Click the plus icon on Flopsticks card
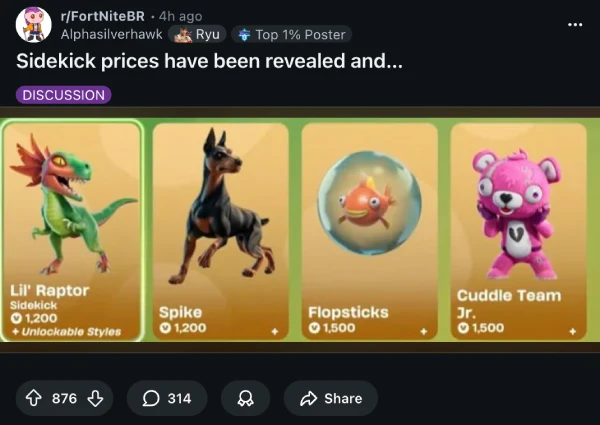The height and width of the screenshot is (425, 600). [x=424, y=331]
